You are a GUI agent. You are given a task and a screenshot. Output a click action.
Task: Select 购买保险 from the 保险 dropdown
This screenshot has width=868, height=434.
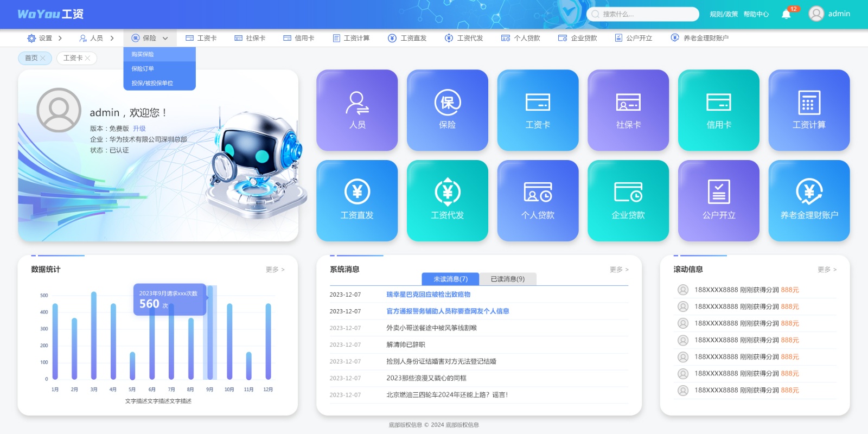[159, 54]
